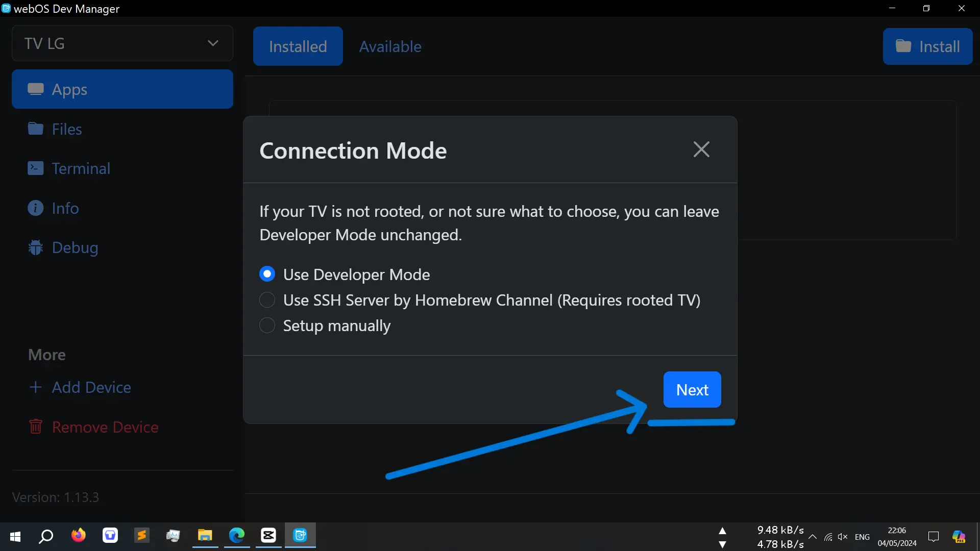The width and height of the screenshot is (980, 551).
Task: Click the ENG language indicator
Action: point(862,537)
